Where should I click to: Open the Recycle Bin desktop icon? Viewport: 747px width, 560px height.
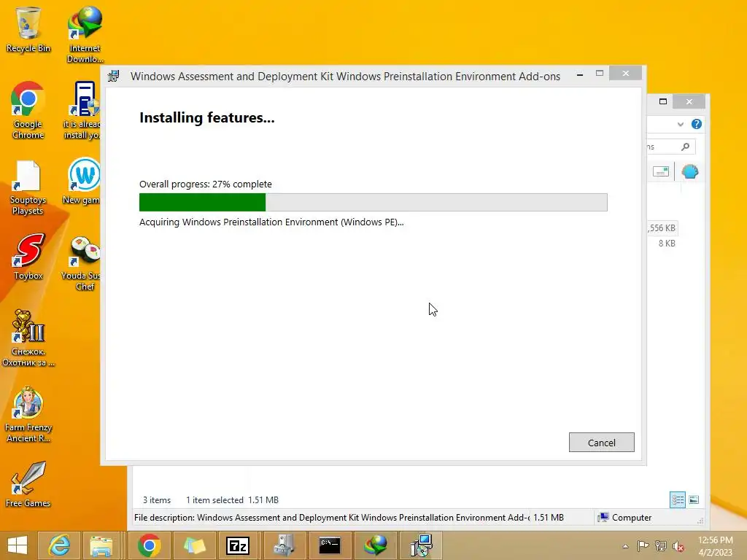click(28, 29)
